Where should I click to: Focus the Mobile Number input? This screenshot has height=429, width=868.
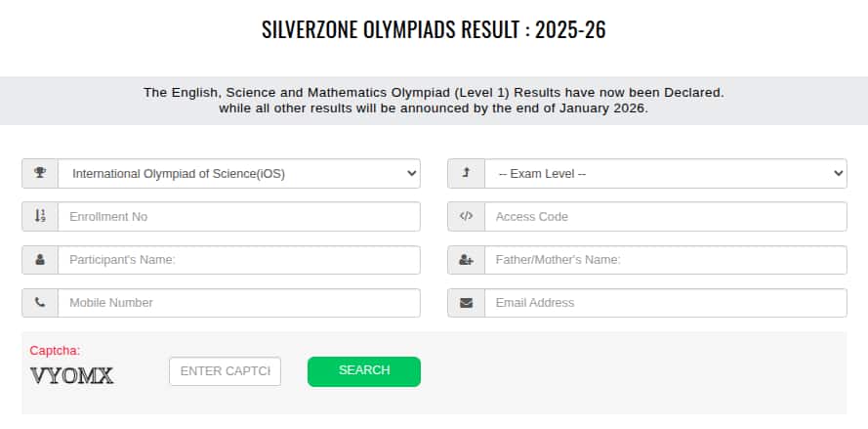click(x=239, y=303)
